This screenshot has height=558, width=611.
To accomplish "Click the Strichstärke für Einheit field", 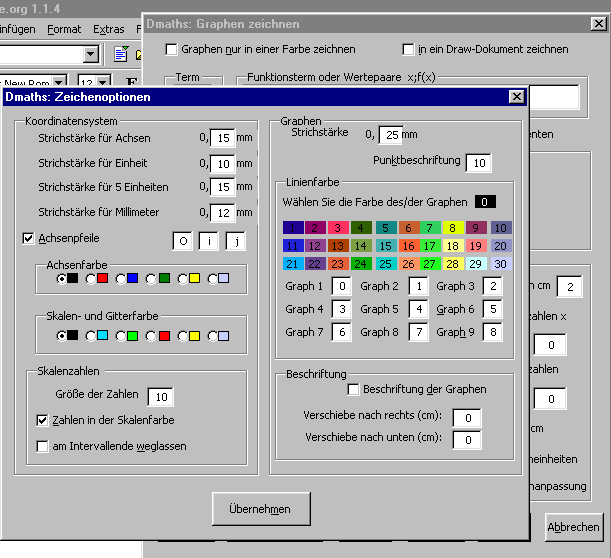I will [223, 164].
